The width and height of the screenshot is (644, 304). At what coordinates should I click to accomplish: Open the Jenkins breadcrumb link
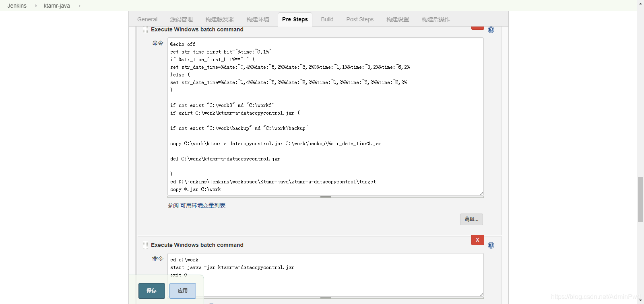(x=17, y=6)
